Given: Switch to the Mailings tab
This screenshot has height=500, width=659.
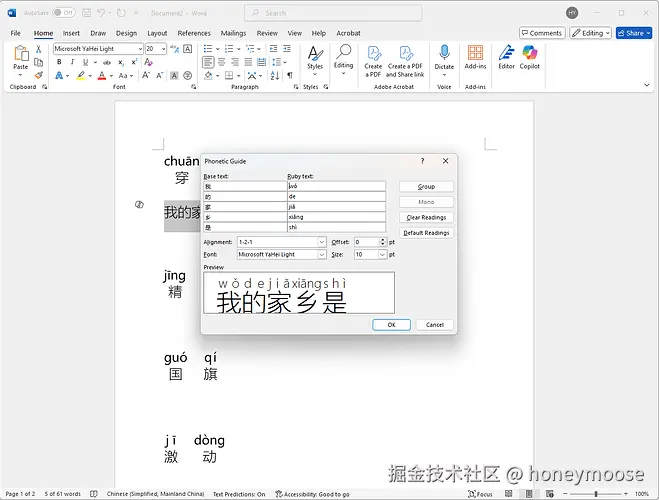Looking at the screenshot, I should (x=233, y=33).
